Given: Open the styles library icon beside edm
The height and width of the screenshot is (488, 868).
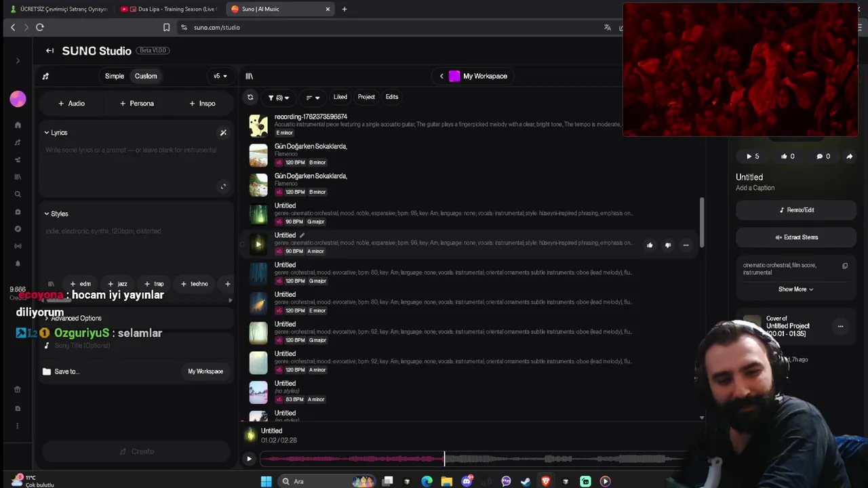Looking at the screenshot, I should [x=51, y=284].
